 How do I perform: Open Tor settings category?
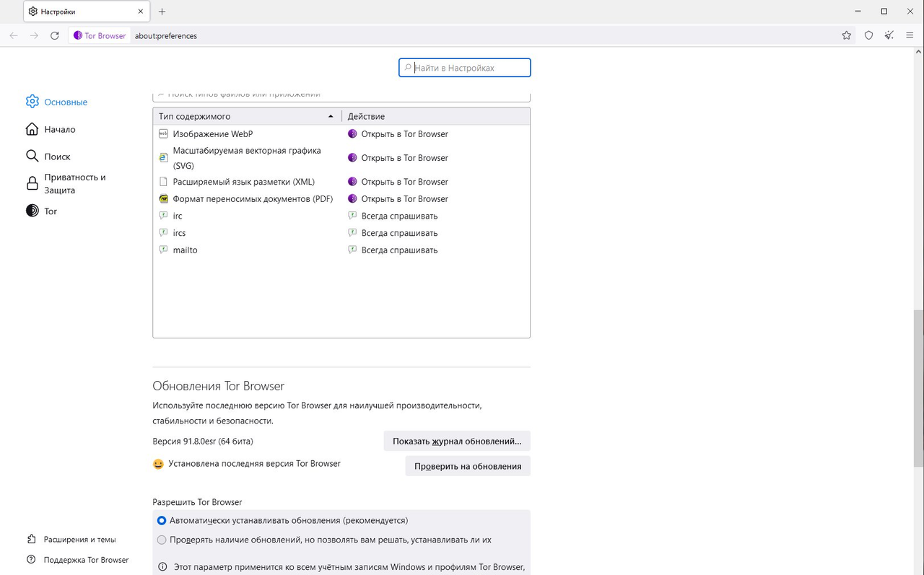[51, 211]
